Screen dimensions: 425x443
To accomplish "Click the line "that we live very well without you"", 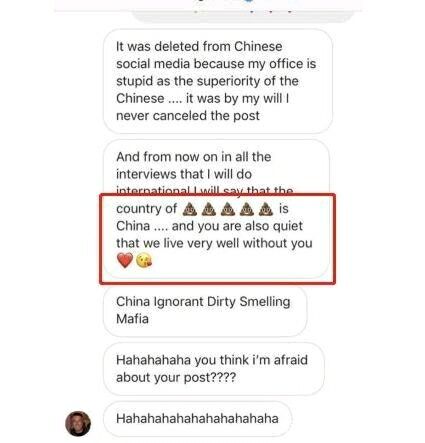I will coord(214,243).
